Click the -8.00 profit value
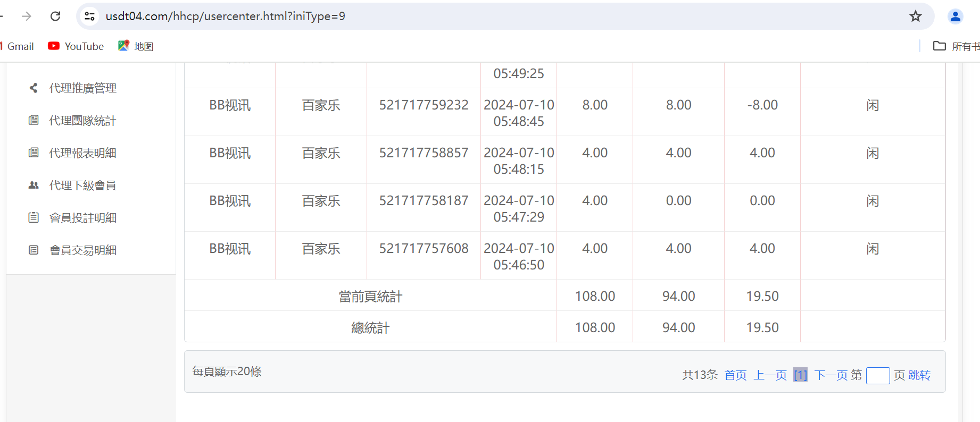 pyautogui.click(x=762, y=105)
